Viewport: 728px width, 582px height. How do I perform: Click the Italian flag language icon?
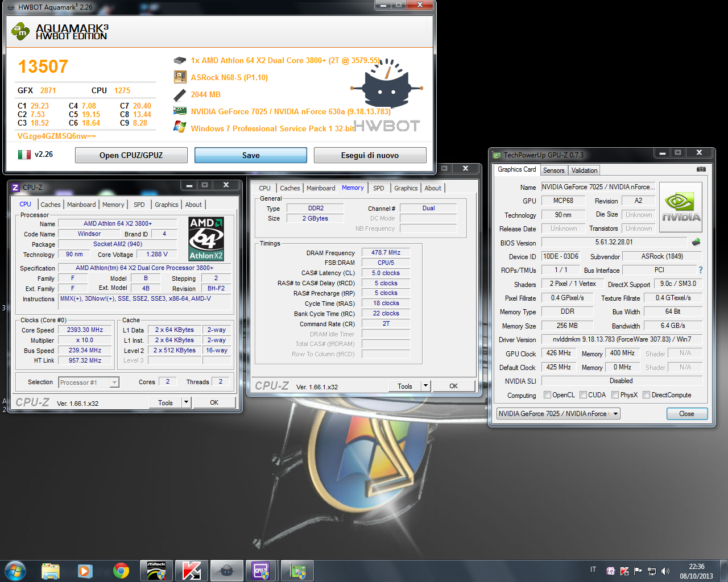pos(24,155)
